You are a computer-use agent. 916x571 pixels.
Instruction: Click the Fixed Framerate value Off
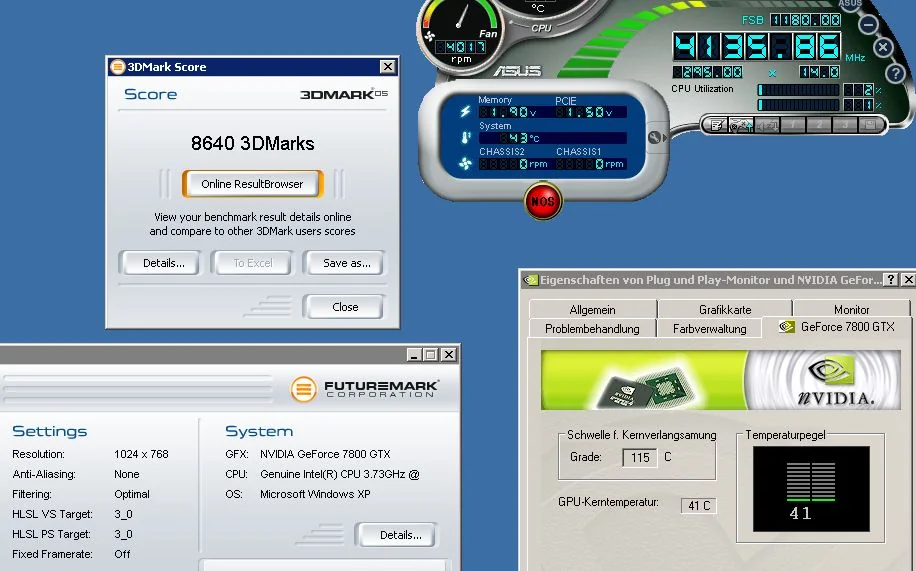pyautogui.click(x=122, y=554)
